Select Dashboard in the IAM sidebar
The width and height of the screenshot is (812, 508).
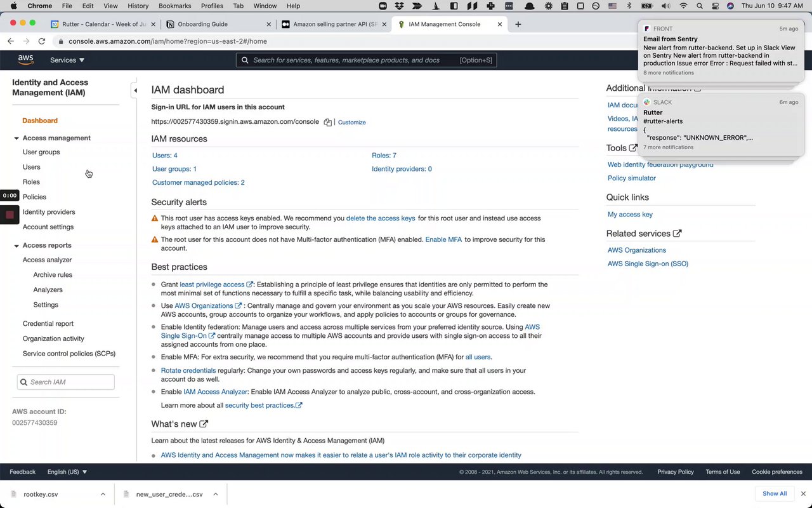coord(40,121)
